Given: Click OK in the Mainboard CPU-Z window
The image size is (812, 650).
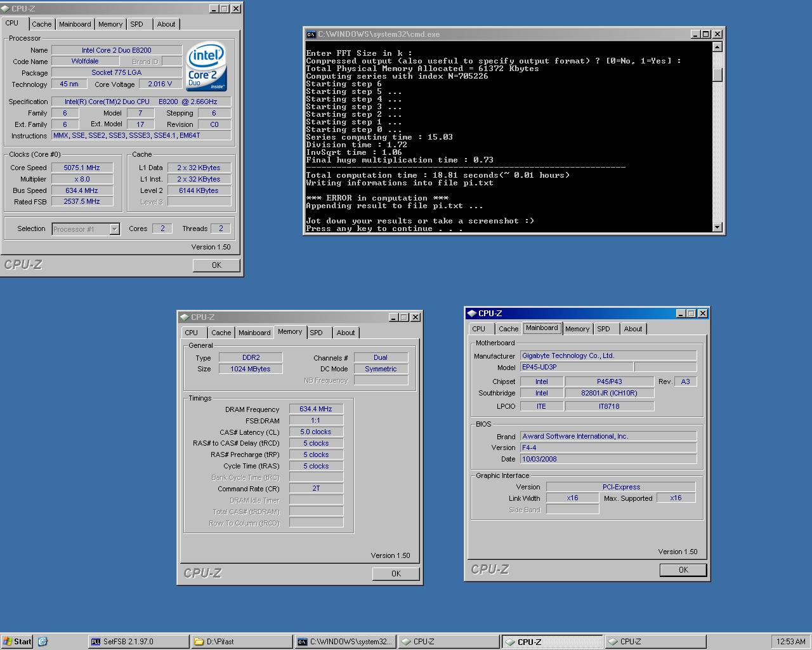Looking at the screenshot, I should (x=683, y=570).
